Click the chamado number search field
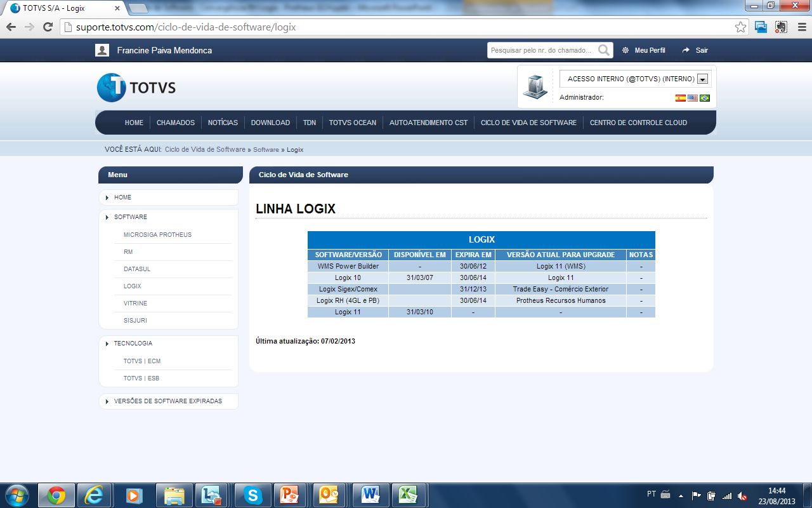 (x=542, y=50)
